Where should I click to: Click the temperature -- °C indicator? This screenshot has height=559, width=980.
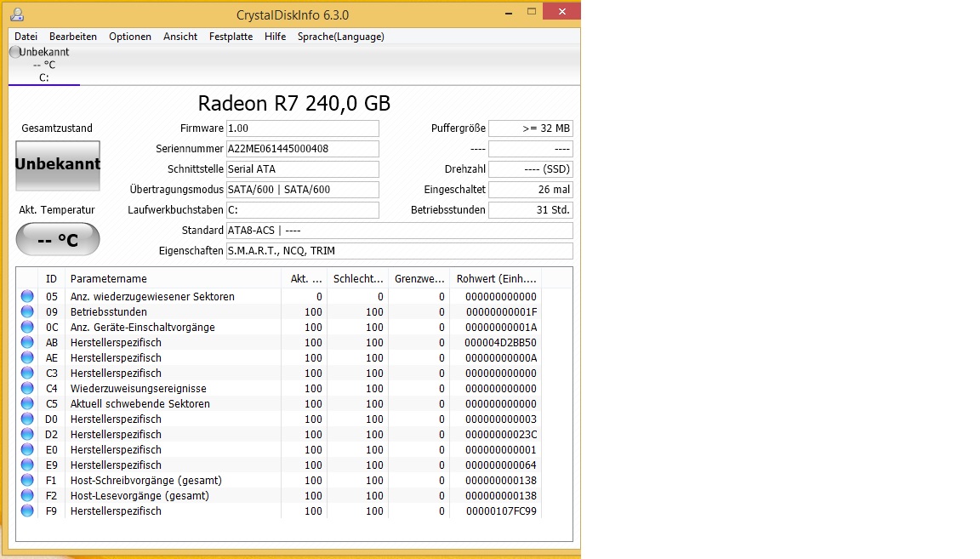58,239
